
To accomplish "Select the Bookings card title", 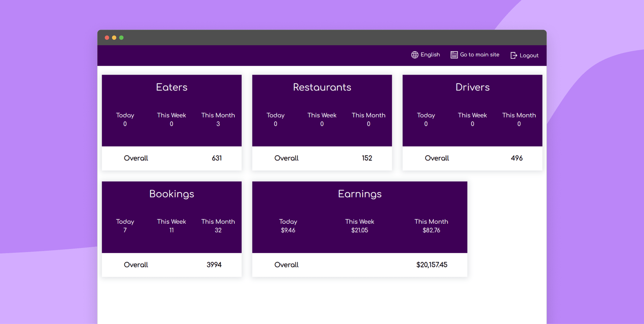I will click(x=172, y=194).
